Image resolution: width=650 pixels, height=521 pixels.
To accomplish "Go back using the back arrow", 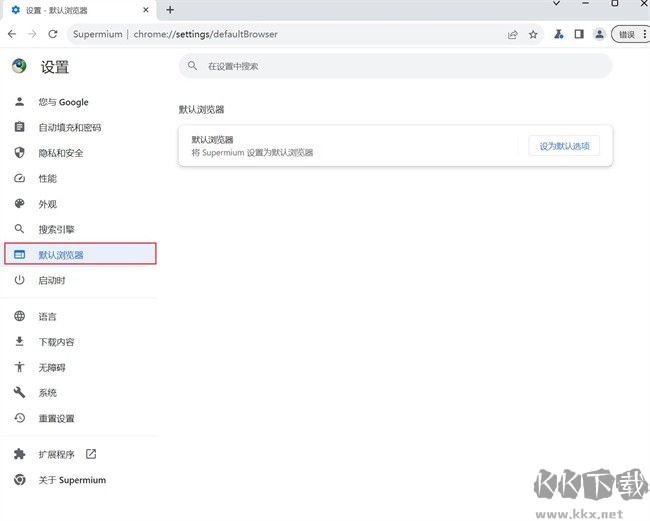I will (x=12, y=34).
